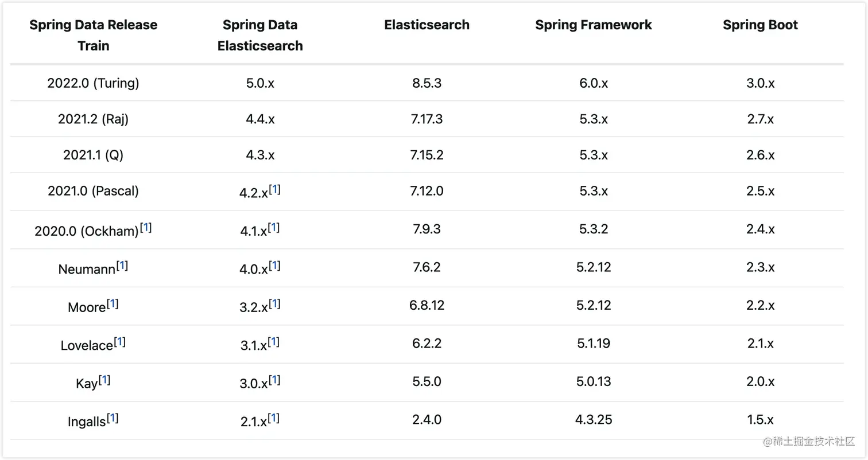
Task: Click Elasticsearch version 8.5.3 cell
Action: 427,83
